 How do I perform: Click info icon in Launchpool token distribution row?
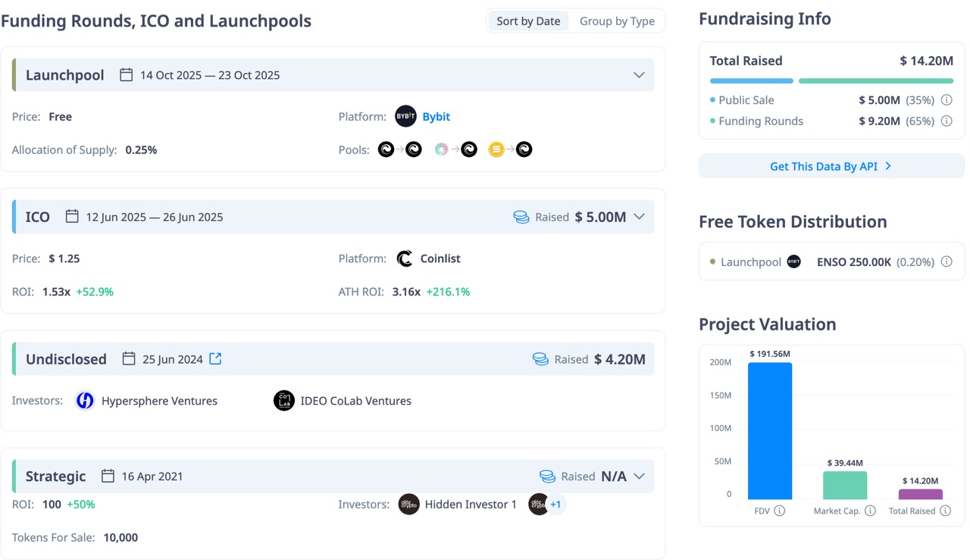click(x=947, y=262)
